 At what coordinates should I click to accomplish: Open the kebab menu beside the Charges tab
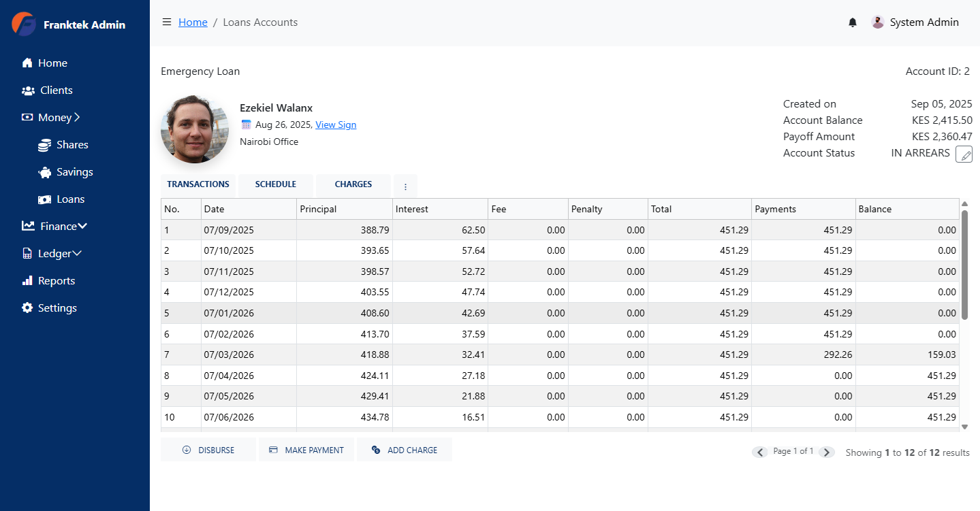coord(405,185)
